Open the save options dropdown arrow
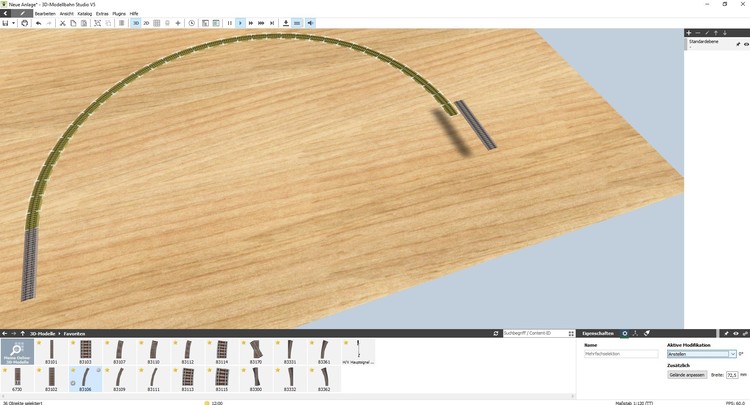 13,23
